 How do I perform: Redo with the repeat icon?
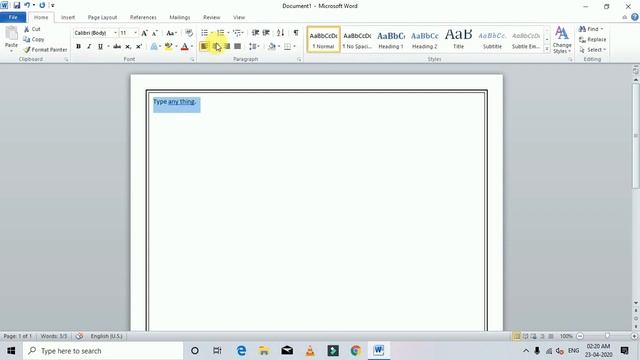pyautogui.click(x=42, y=5)
